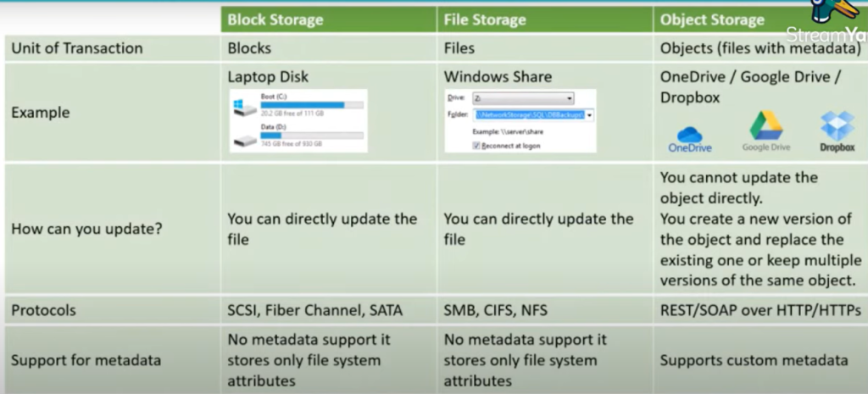Image resolution: width=868 pixels, height=394 pixels.
Task: Click the Boot (C:) usage bar
Action: click(x=312, y=104)
